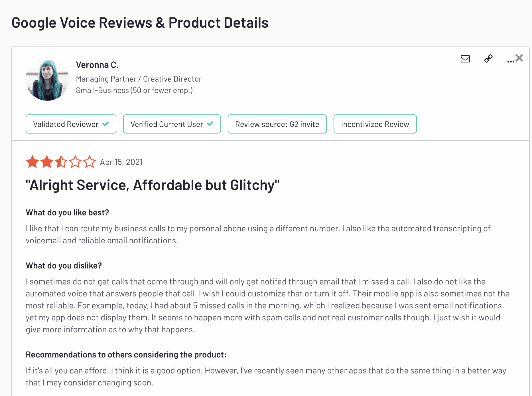Open the three-dots more options menu

[x=511, y=61]
